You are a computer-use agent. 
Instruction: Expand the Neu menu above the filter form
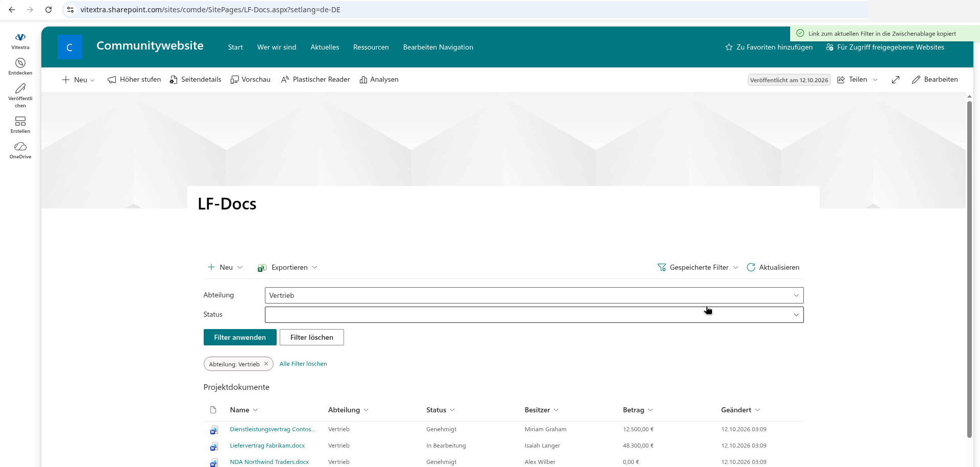[x=225, y=267]
